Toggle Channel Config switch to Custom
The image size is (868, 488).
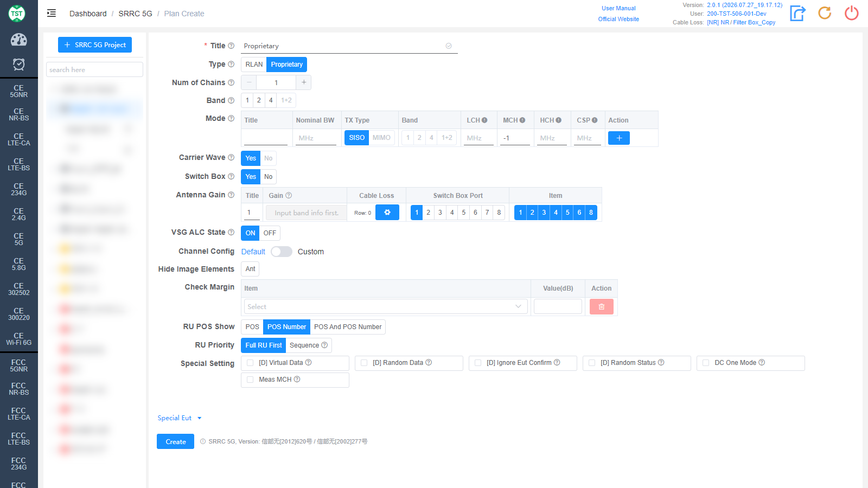click(282, 252)
